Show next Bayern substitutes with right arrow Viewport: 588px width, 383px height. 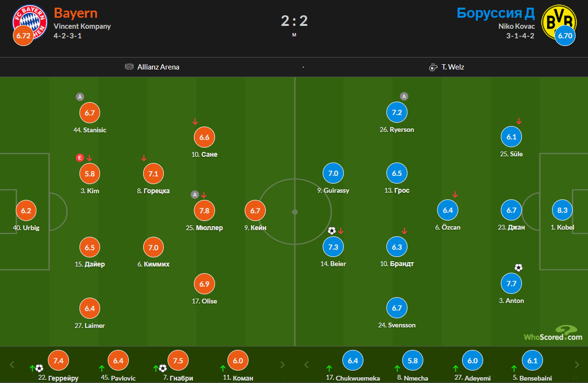(x=283, y=364)
